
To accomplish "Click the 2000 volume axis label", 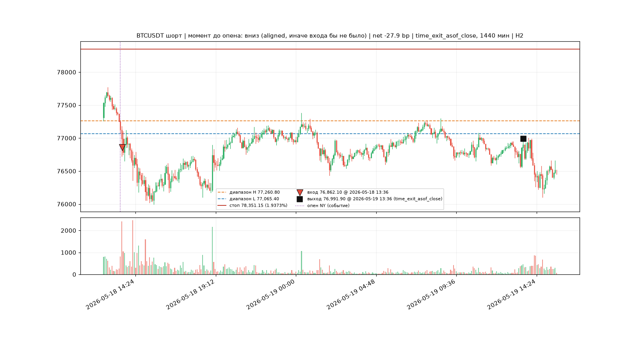I will (69, 231).
